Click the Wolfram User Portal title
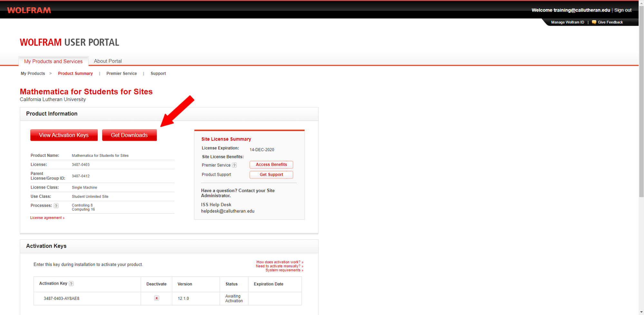The height and width of the screenshot is (315, 644). [x=70, y=42]
